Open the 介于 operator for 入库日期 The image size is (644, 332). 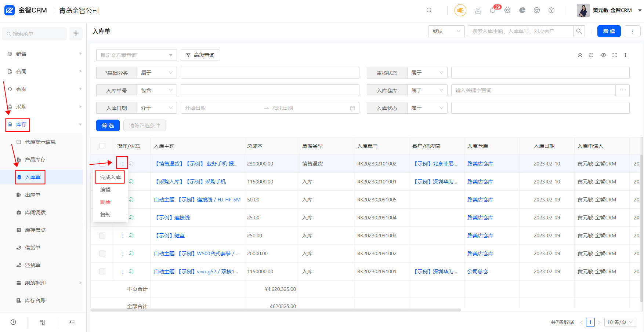click(x=157, y=108)
